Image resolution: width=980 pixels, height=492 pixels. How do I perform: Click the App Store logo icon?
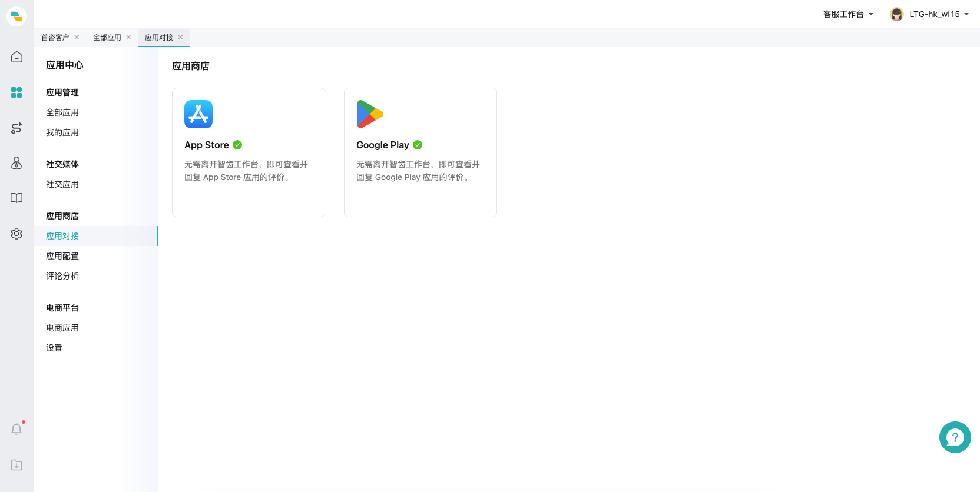198,114
